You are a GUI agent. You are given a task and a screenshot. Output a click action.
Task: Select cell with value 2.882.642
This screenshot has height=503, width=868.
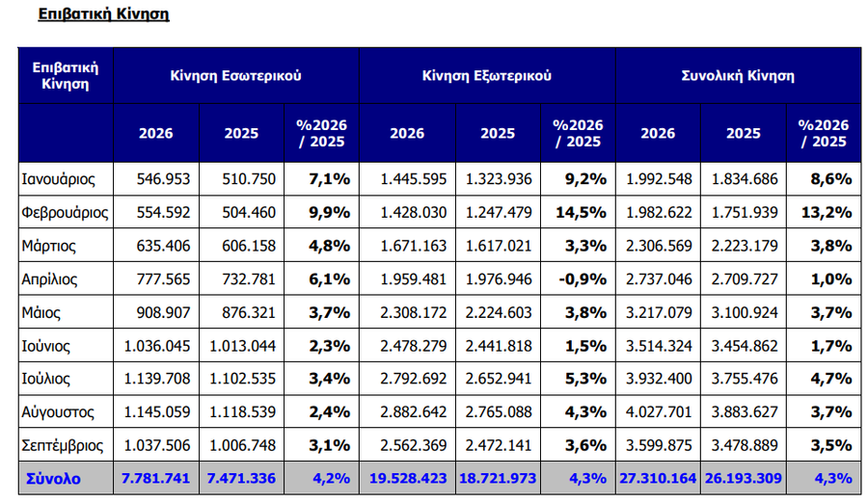(x=407, y=412)
